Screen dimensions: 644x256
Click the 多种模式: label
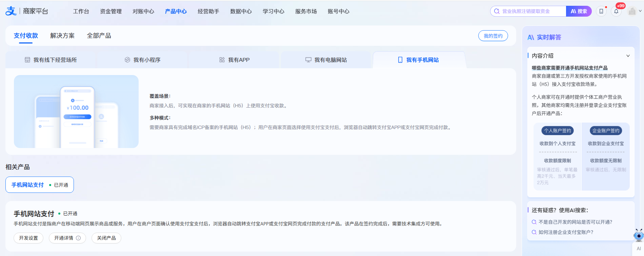coord(160,118)
